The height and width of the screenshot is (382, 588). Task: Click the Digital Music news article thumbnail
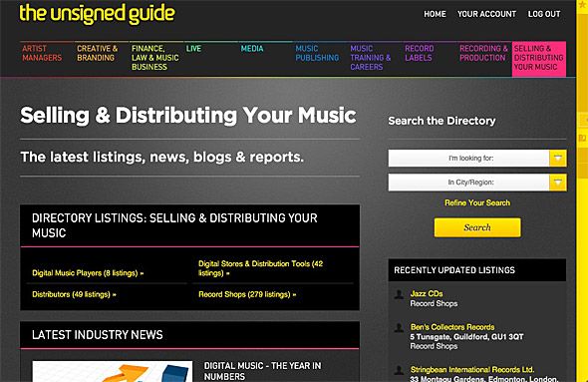[x=113, y=371]
